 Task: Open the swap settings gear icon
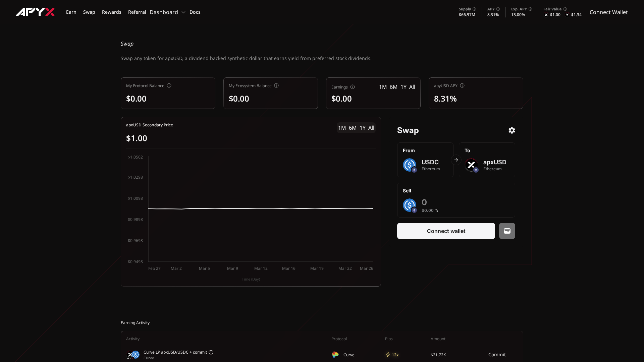(x=512, y=130)
